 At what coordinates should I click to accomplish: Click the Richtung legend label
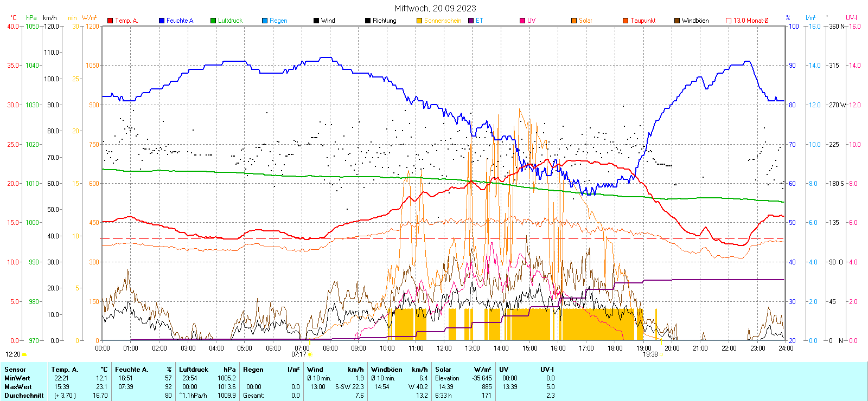pyautogui.click(x=384, y=21)
